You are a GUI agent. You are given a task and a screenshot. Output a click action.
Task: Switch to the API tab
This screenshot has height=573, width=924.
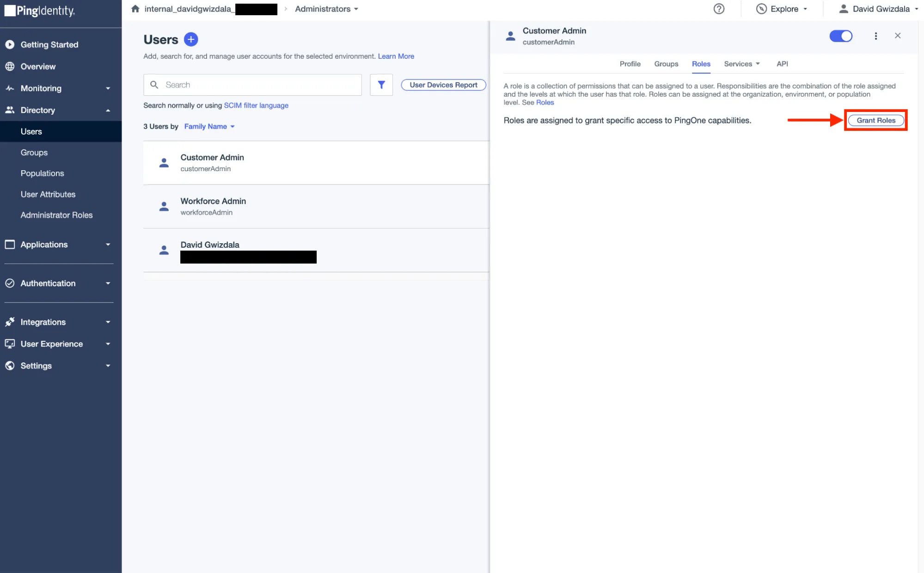tap(782, 64)
